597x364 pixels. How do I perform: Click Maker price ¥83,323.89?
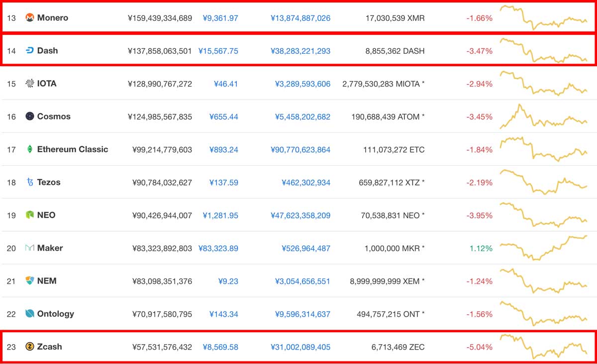click(x=218, y=248)
